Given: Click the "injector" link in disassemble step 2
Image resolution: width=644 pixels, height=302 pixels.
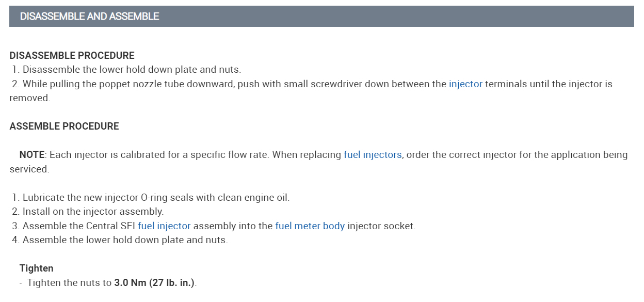Looking at the screenshot, I should [465, 84].
